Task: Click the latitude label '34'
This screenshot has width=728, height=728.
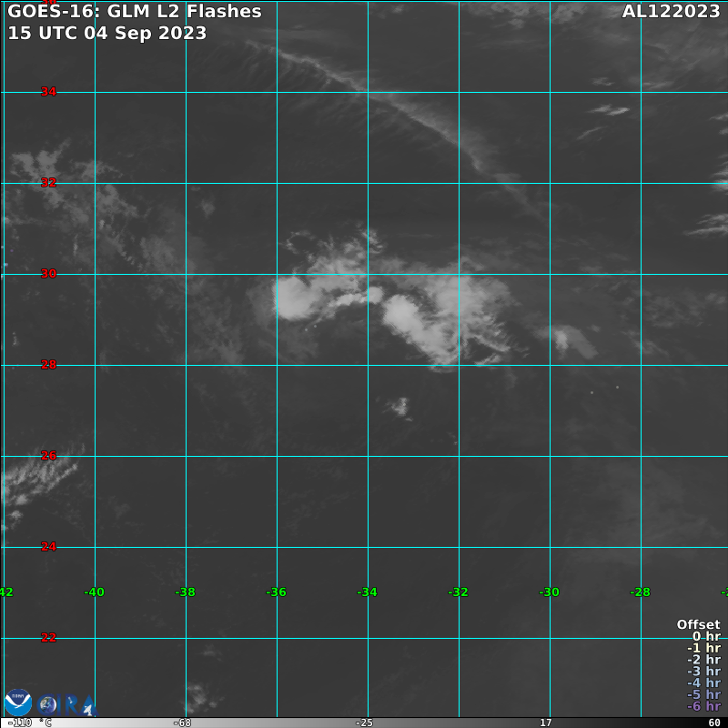Action: tap(49, 92)
